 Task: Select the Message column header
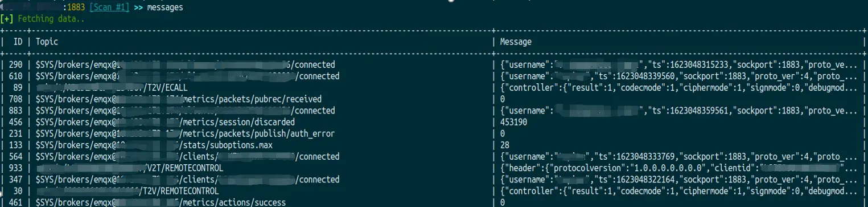516,42
